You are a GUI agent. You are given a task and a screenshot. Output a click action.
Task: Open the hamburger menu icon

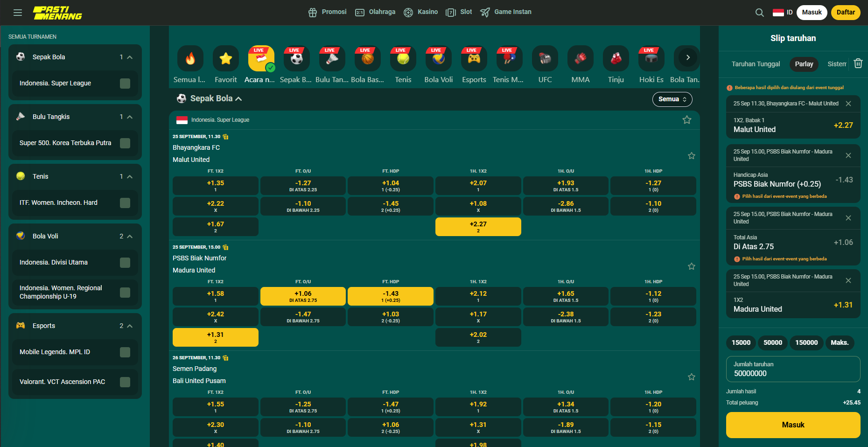[x=18, y=13]
